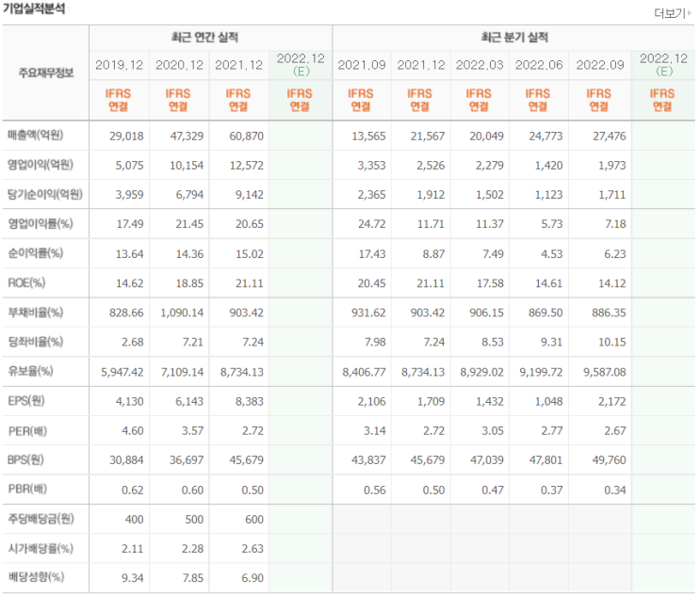
Task: Select PER value 3.05
Action: (493, 431)
